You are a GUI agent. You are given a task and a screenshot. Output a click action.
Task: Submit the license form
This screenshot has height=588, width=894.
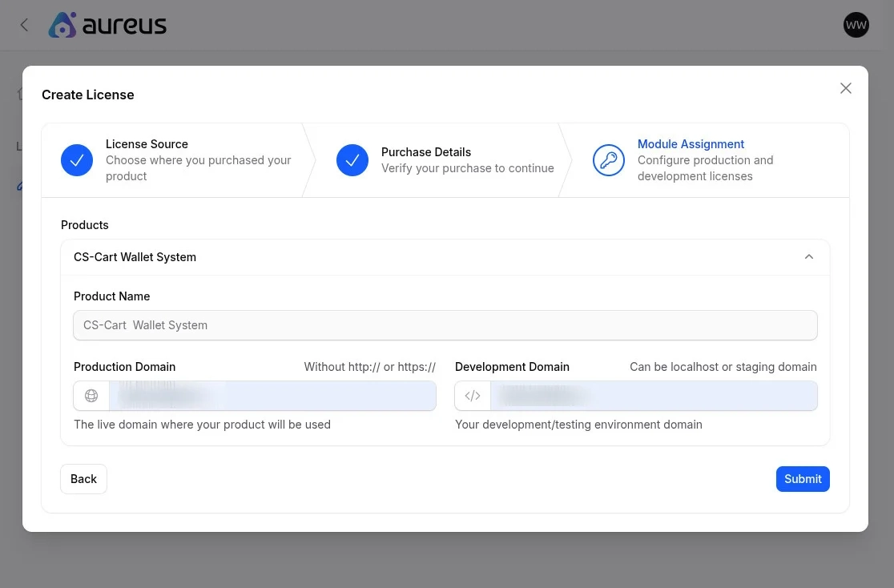tap(803, 479)
